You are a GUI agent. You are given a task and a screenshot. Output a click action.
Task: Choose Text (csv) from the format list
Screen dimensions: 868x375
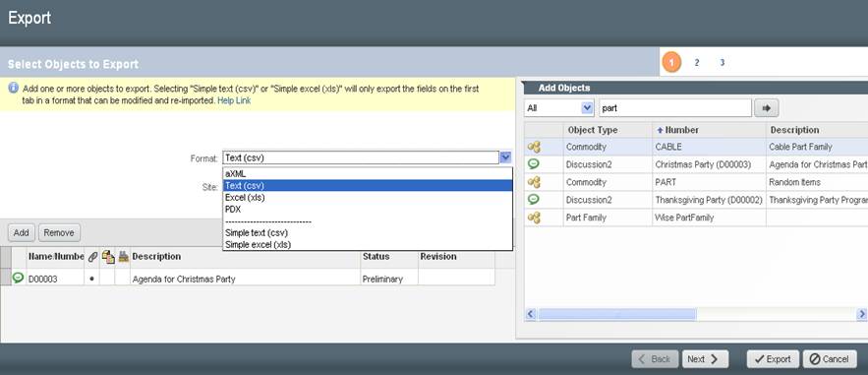pyautogui.click(x=368, y=186)
